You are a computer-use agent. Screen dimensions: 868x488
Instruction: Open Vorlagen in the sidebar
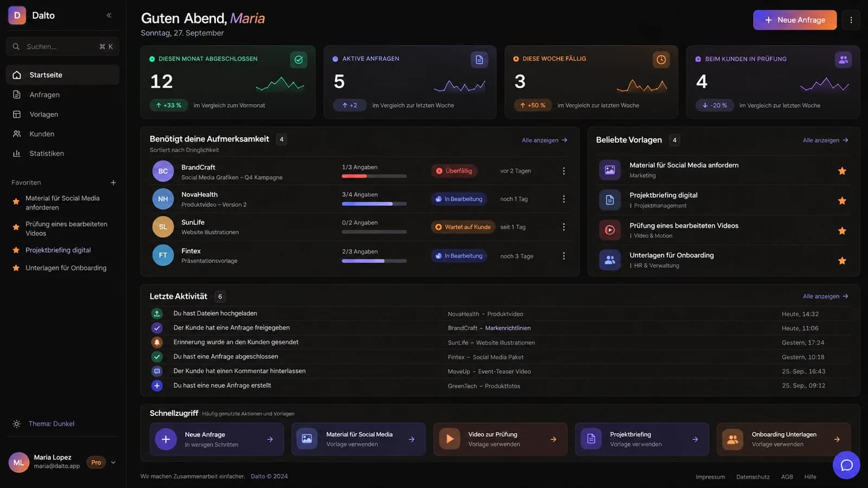click(62, 114)
